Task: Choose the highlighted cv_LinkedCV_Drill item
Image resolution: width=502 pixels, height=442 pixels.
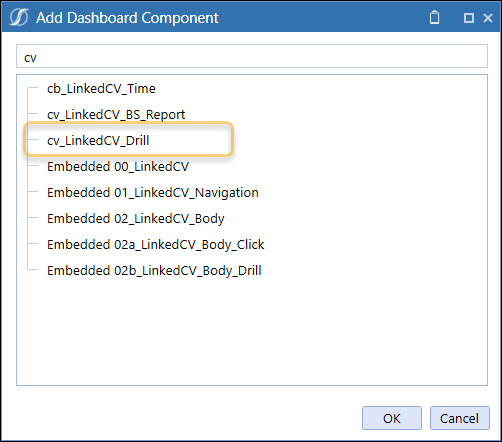Action: (98, 141)
